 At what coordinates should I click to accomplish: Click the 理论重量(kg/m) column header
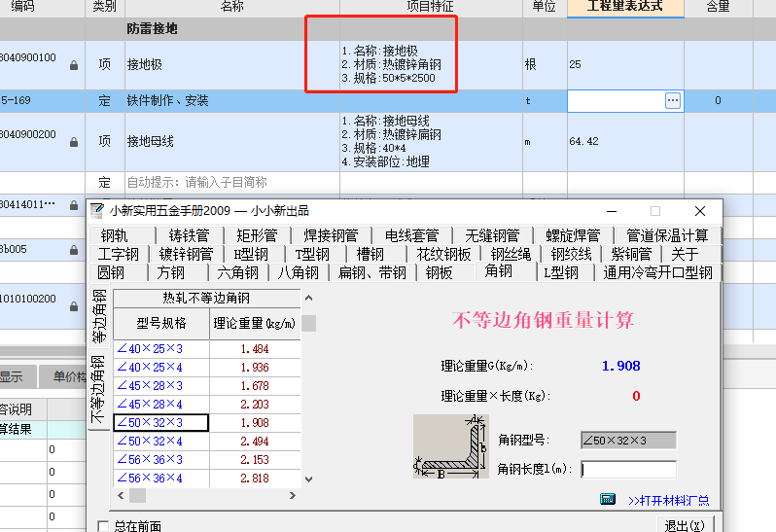pyautogui.click(x=255, y=323)
